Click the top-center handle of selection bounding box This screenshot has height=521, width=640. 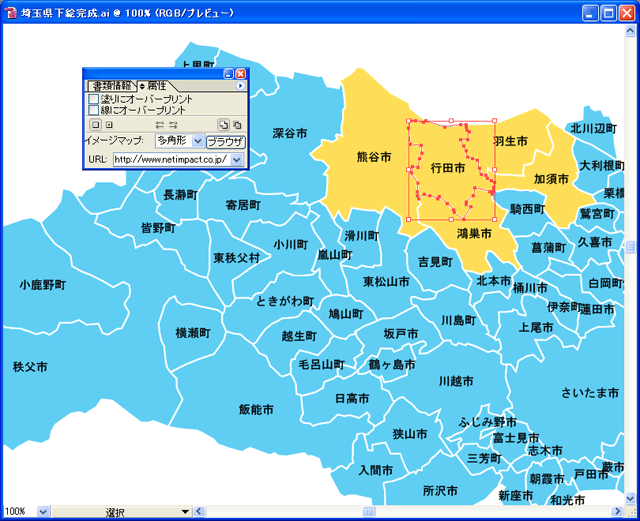pyautogui.click(x=451, y=121)
